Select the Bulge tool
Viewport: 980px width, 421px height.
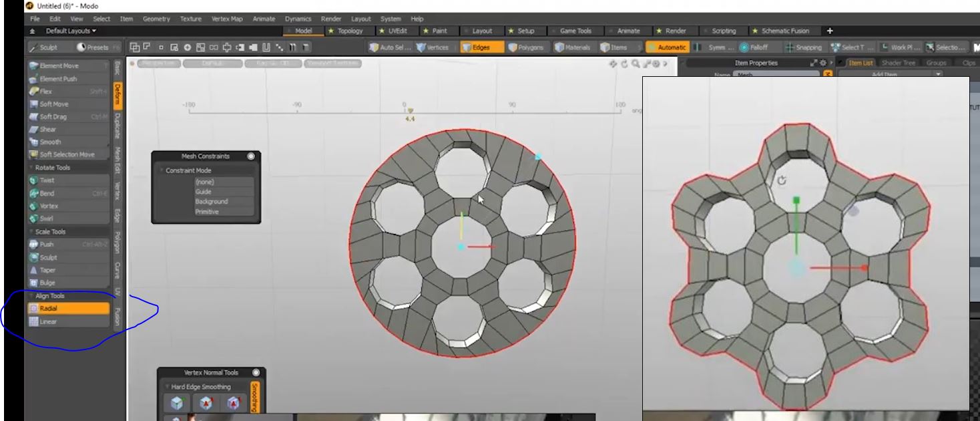[x=68, y=283]
